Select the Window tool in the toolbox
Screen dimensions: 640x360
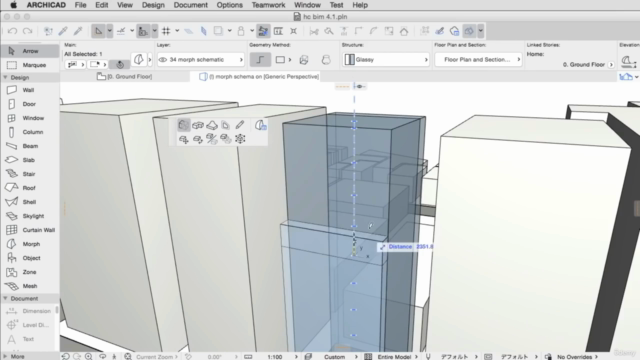click(x=29, y=118)
